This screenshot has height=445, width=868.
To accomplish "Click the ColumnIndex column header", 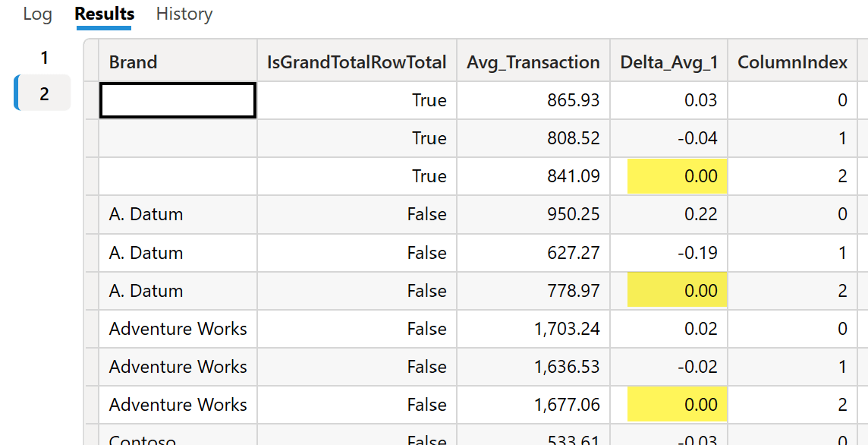I will [792, 62].
